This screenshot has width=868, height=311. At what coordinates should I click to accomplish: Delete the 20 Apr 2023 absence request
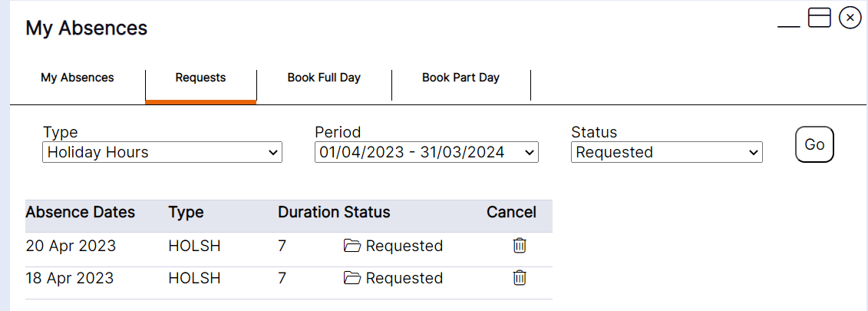click(520, 246)
